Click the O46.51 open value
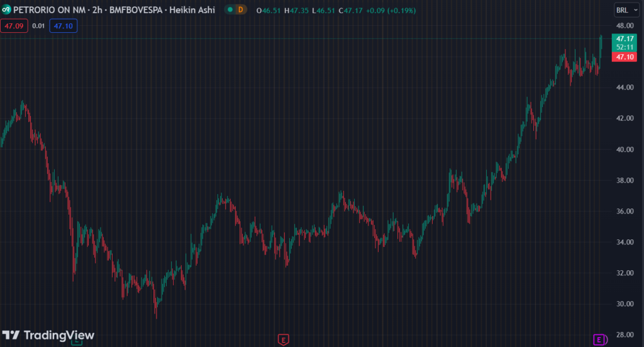Viewport: 644px width, 347px height. pyautogui.click(x=268, y=10)
